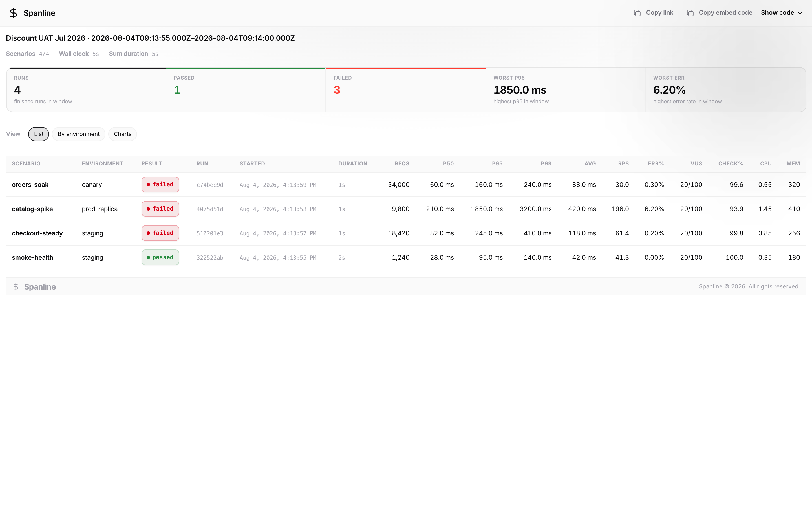Click the RUNS summary card
This screenshot has height=508, width=812.
(86, 90)
